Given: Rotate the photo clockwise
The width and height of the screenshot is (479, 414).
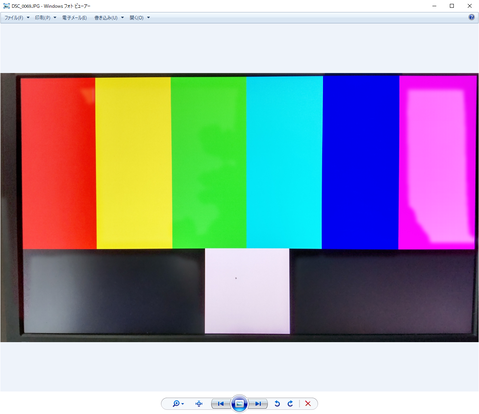Looking at the screenshot, I should [290, 404].
